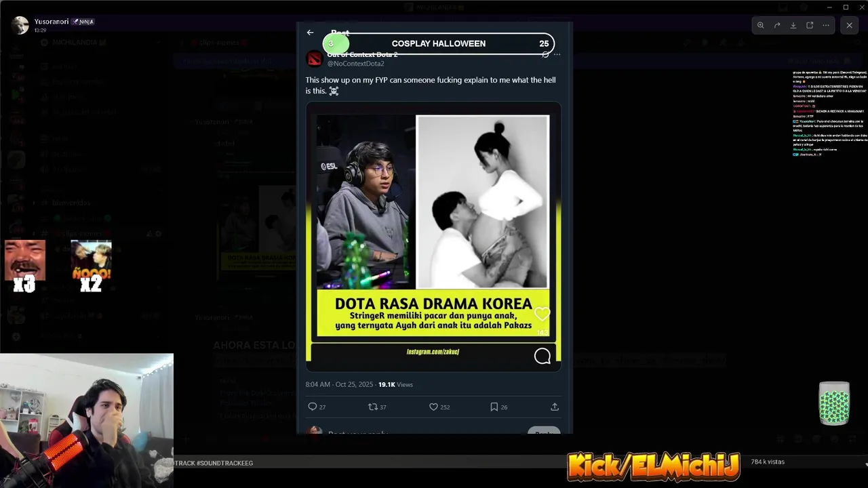The height and width of the screenshot is (488, 868).
Task: Click the round comment icon on the image footer
Action: (x=542, y=356)
